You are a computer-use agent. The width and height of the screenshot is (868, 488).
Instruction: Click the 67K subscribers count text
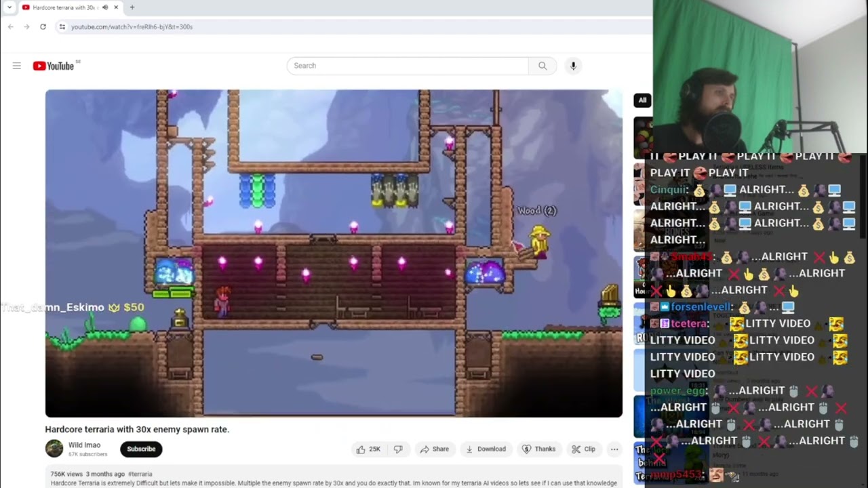[x=87, y=454]
